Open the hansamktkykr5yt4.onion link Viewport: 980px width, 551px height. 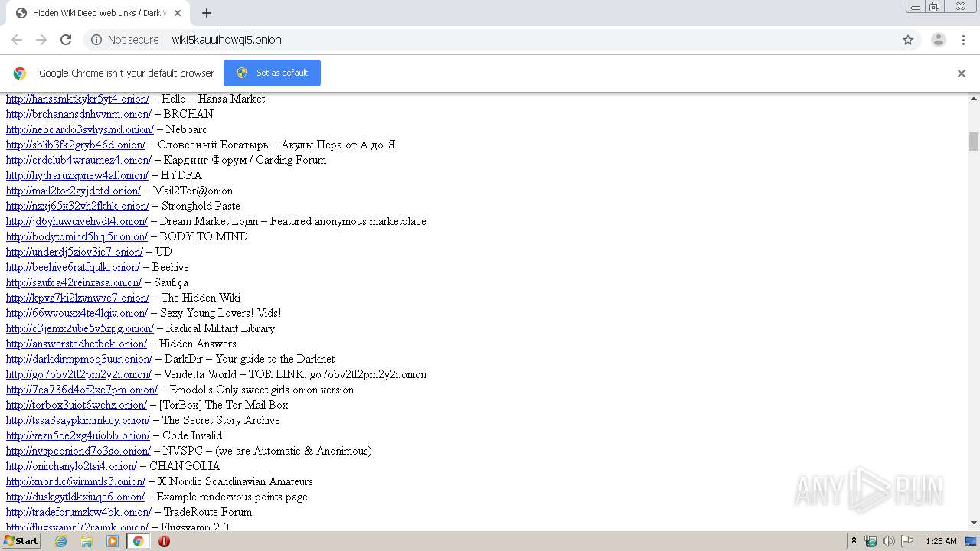coord(77,99)
